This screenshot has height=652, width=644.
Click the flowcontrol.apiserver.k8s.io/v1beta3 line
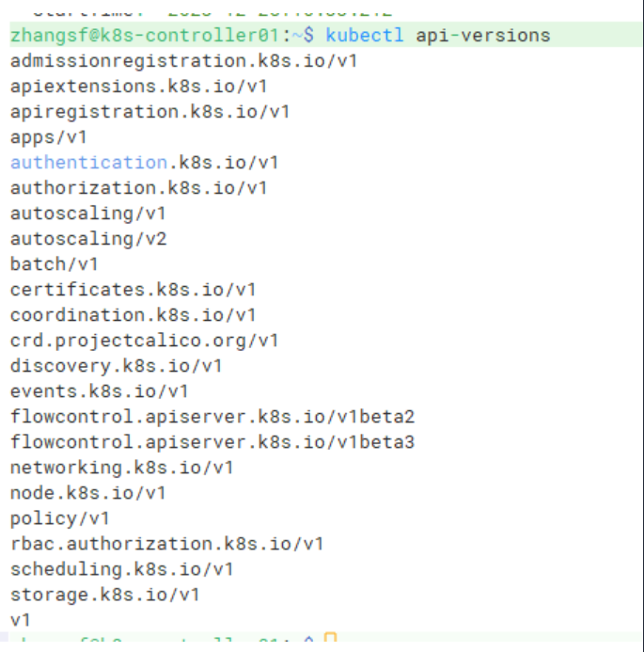212,442
